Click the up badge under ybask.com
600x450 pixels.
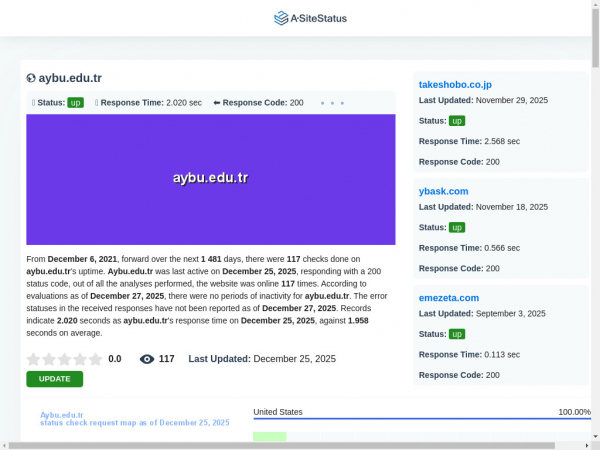(457, 227)
